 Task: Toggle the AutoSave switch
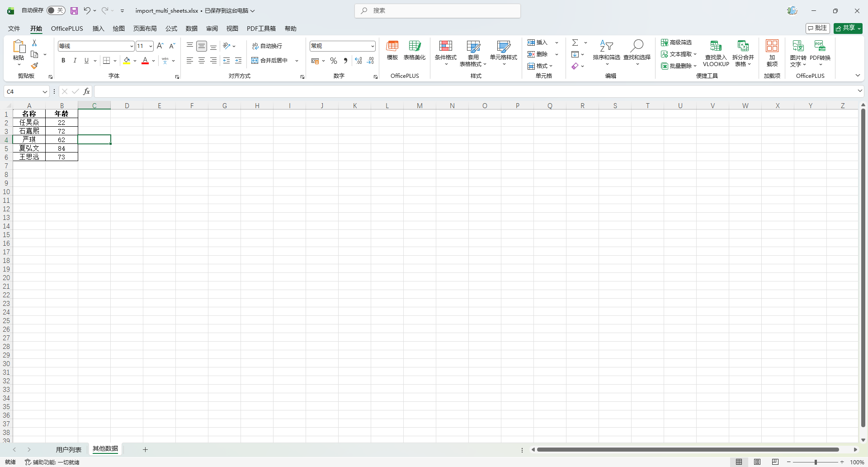(56, 10)
